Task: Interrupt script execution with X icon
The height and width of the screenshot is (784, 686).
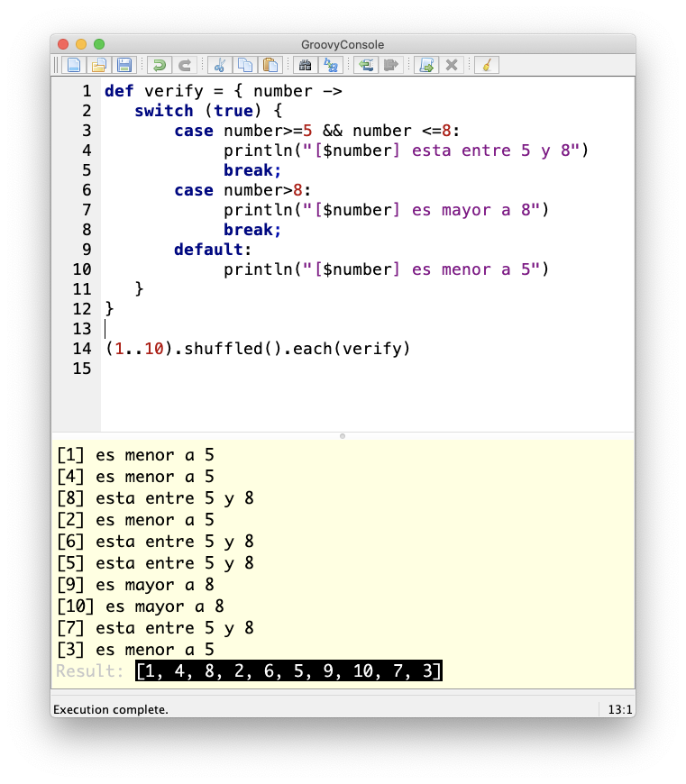Action: tap(452, 65)
